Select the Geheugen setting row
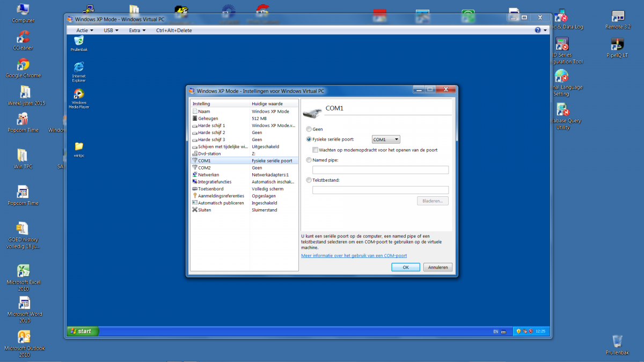644x362 pixels. coord(244,119)
